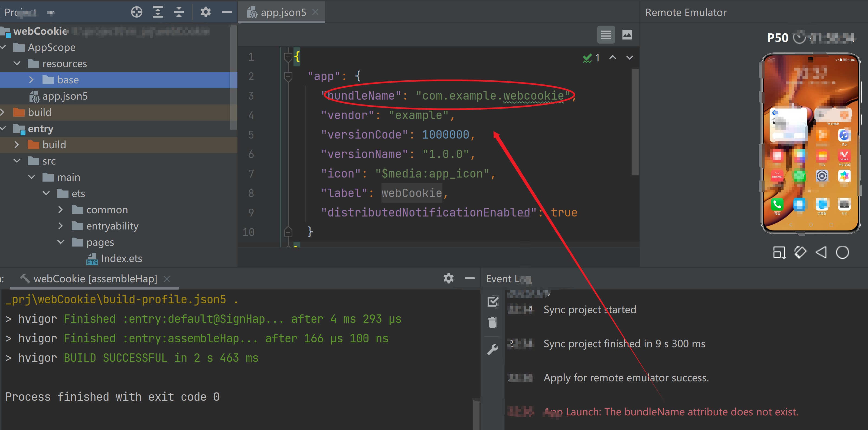868x430 pixels.
Task: Click the emulator phone screen
Action: click(x=810, y=143)
